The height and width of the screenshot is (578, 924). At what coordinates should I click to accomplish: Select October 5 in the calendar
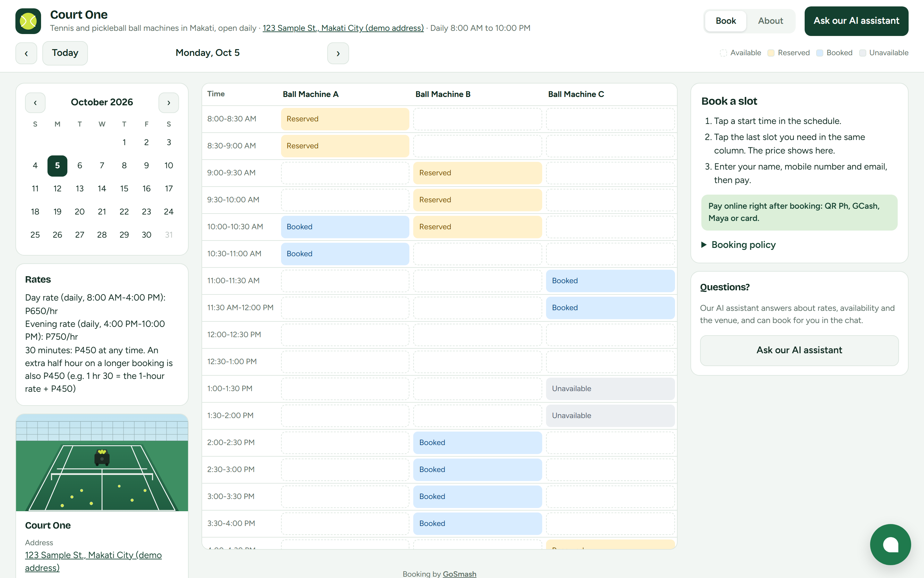point(57,165)
